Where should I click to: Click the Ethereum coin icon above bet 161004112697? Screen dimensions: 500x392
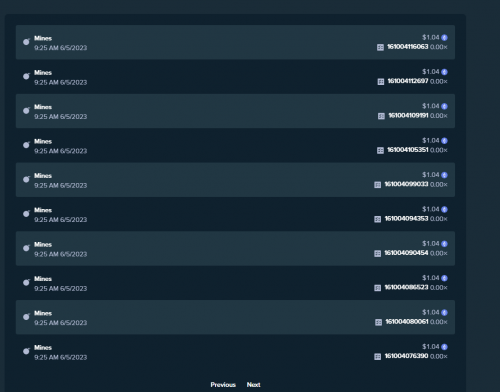[444, 72]
